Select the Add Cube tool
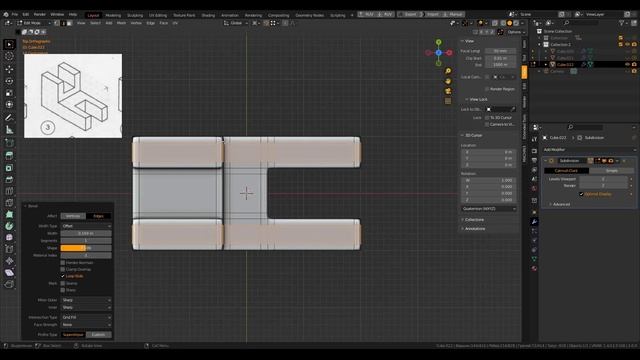 click(x=9, y=143)
